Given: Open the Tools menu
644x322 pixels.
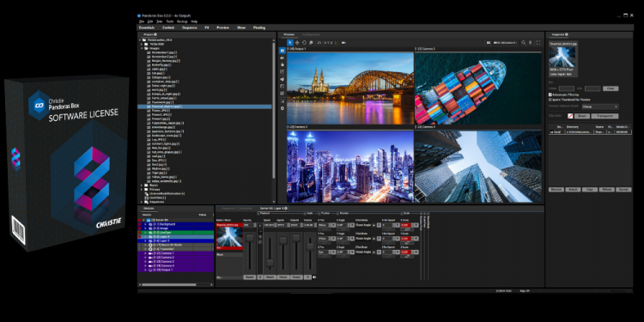Looking at the screenshot, I should pos(170,21).
